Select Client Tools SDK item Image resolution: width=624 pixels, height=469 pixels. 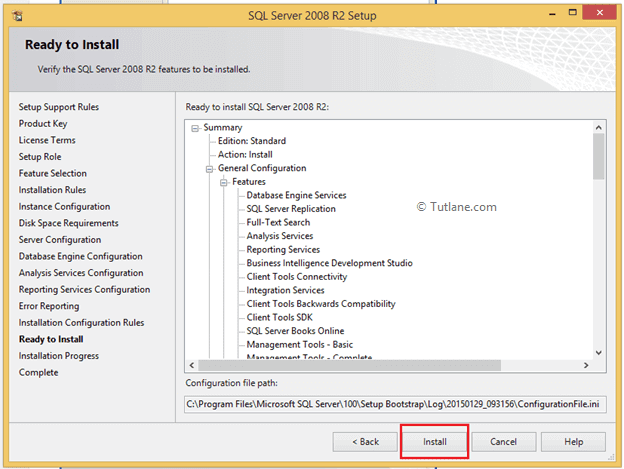279,317
